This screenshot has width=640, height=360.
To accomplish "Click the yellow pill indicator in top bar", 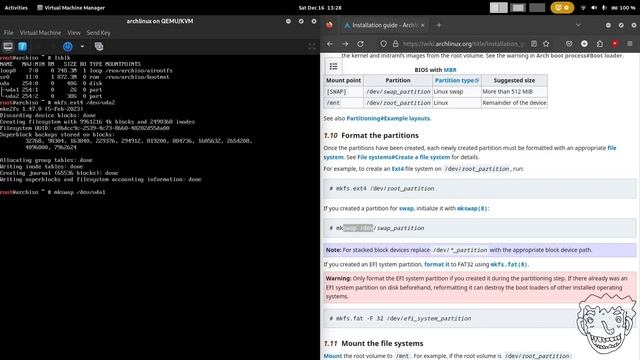I will tap(562, 7).
